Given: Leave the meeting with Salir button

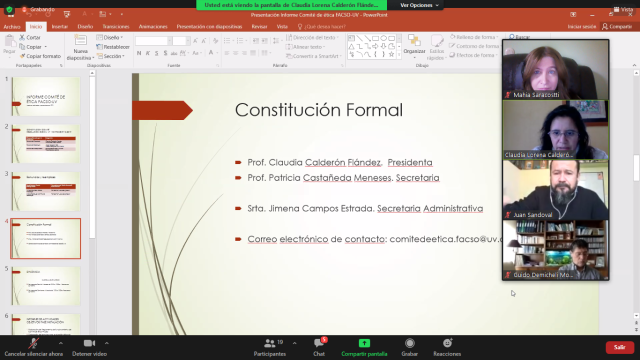Looking at the screenshot, I should click(620, 347).
